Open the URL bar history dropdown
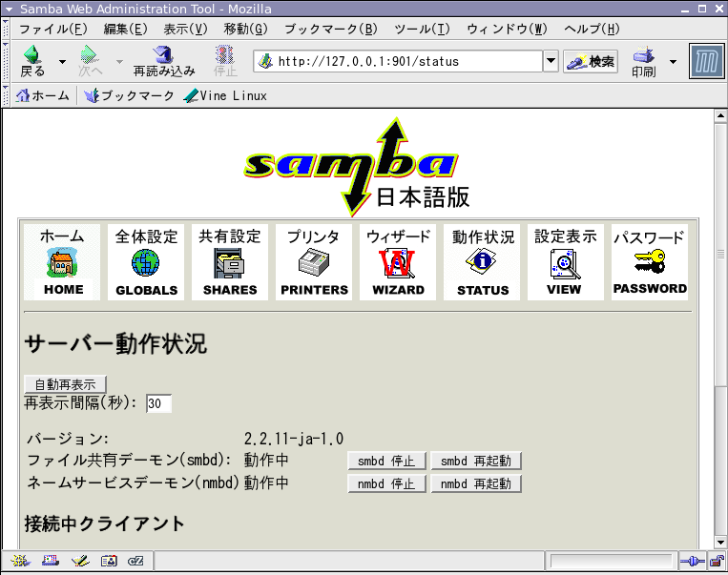Image resolution: width=728 pixels, height=575 pixels. pyautogui.click(x=551, y=61)
